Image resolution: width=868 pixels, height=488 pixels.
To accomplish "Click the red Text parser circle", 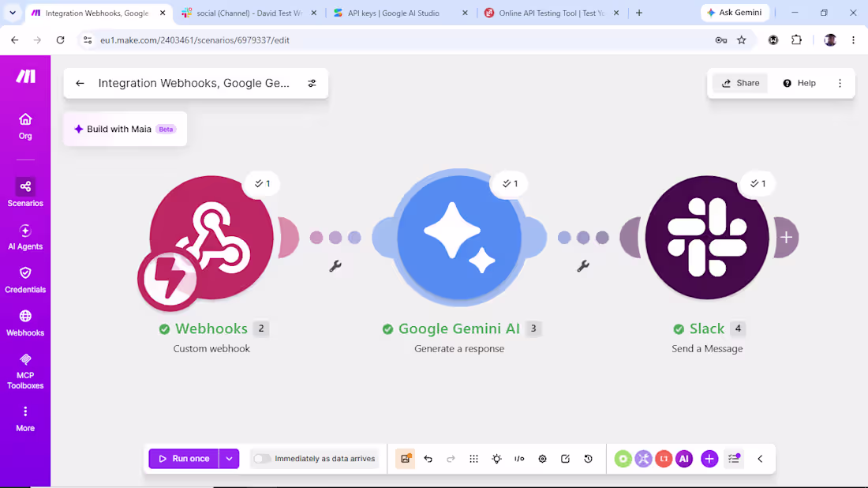I will coord(664,459).
